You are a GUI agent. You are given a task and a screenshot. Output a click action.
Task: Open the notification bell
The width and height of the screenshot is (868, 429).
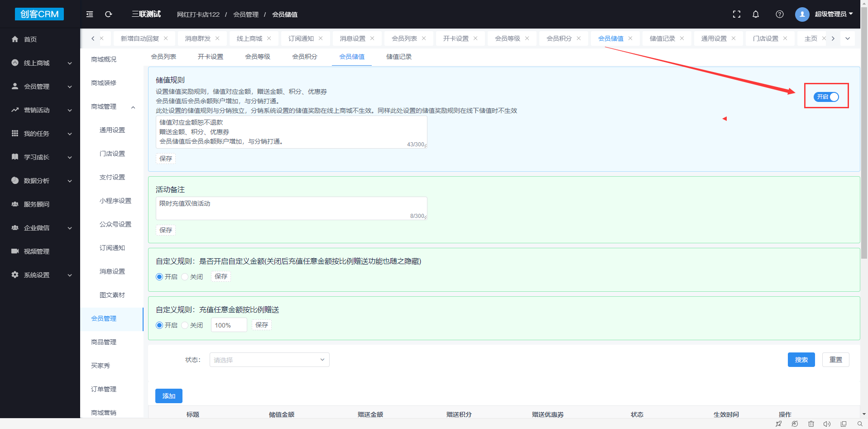pos(756,14)
